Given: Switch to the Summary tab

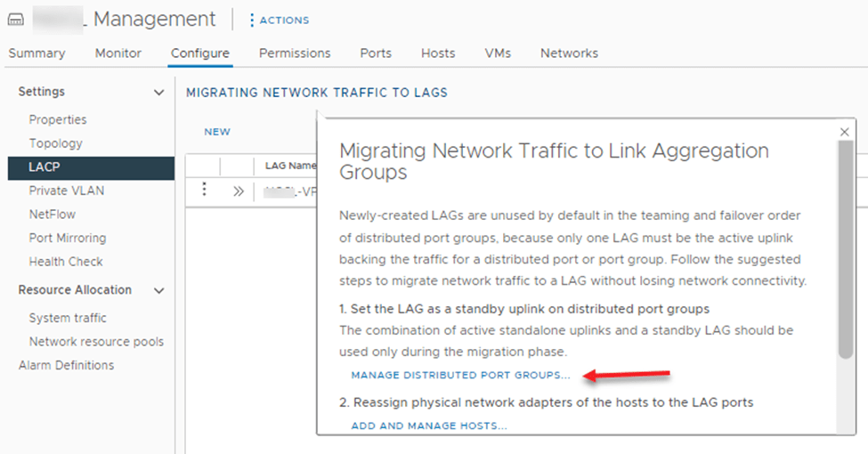Looking at the screenshot, I should [x=37, y=53].
